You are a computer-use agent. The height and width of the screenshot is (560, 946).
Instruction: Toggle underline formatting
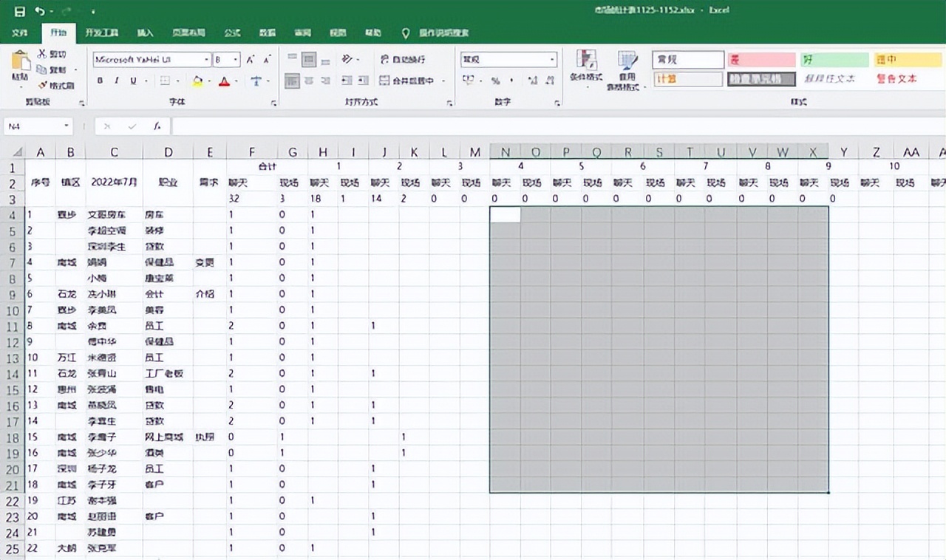click(x=134, y=81)
